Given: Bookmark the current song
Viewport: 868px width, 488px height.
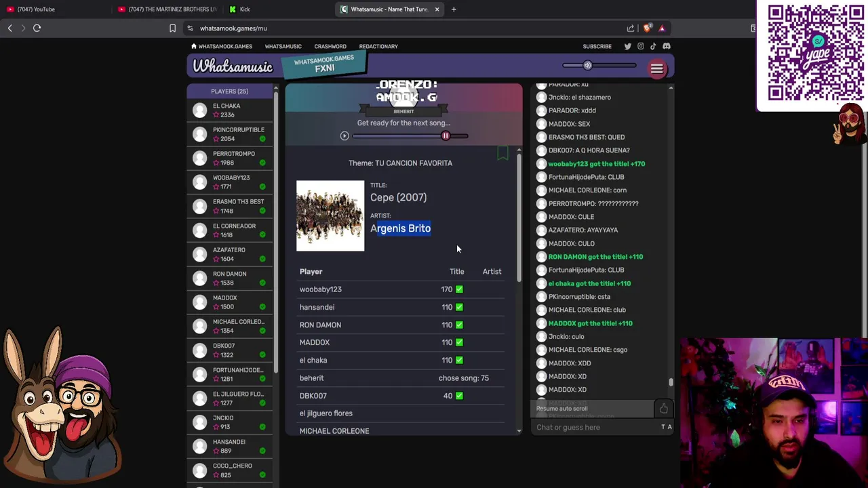Looking at the screenshot, I should click(x=502, y=153).
